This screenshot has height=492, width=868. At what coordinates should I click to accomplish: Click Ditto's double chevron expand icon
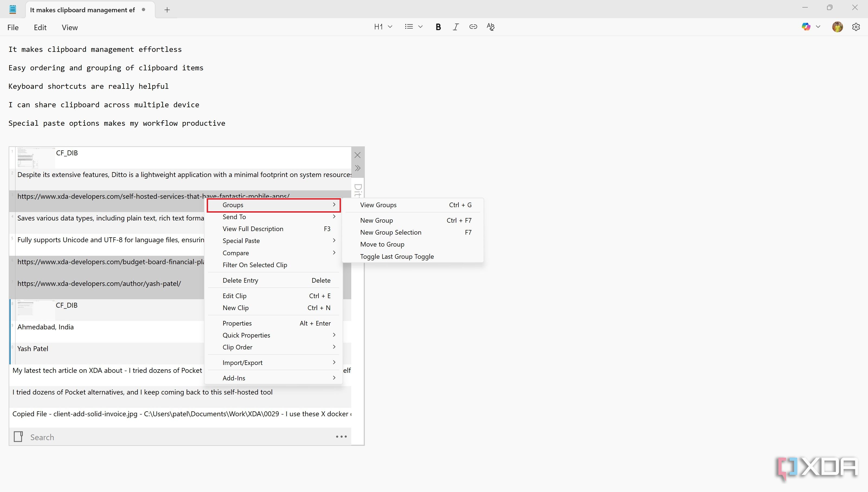358,168
